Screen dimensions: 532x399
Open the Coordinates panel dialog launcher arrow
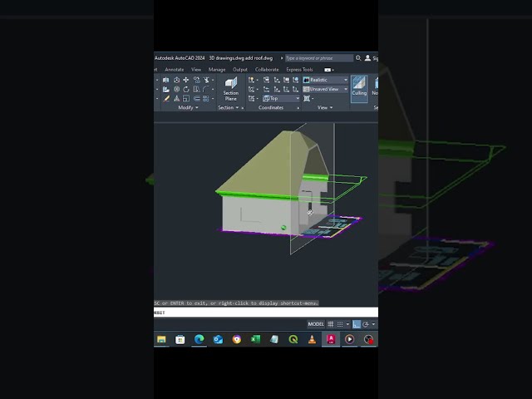(x=298, y=108)
